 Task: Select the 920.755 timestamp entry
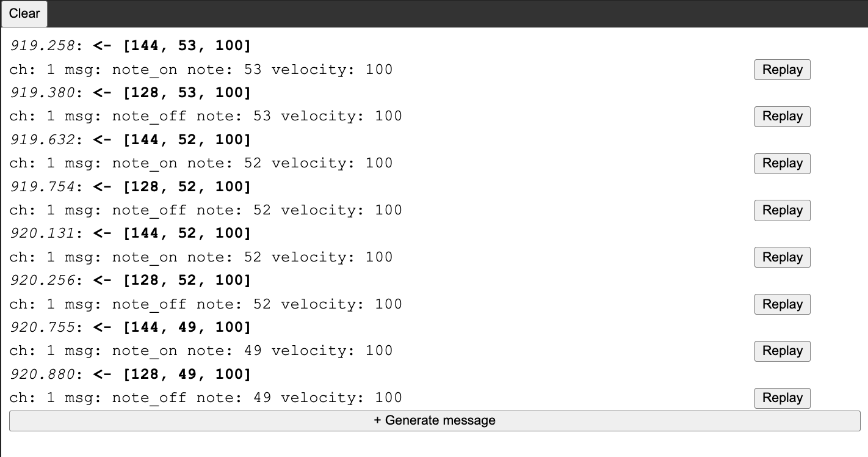click(x=42, y=327)
